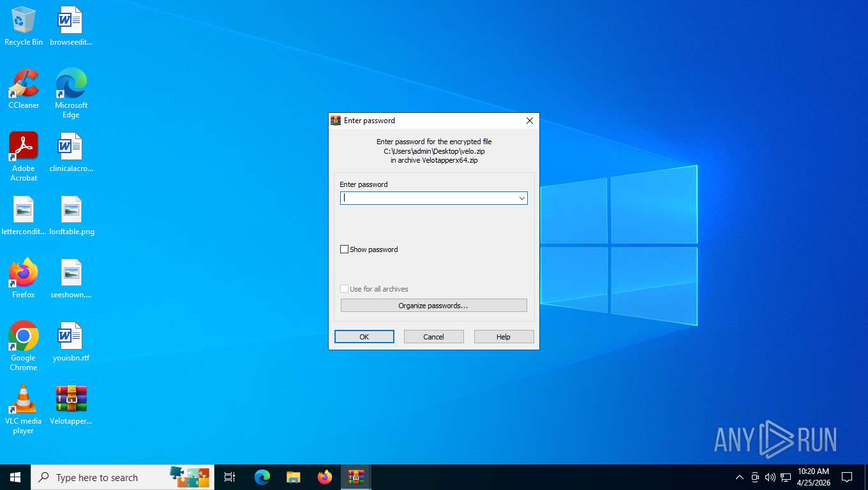Viewport: 868px width, 490px height.
Task: Open the Meet Now tray icon
Action: (755, 477)
